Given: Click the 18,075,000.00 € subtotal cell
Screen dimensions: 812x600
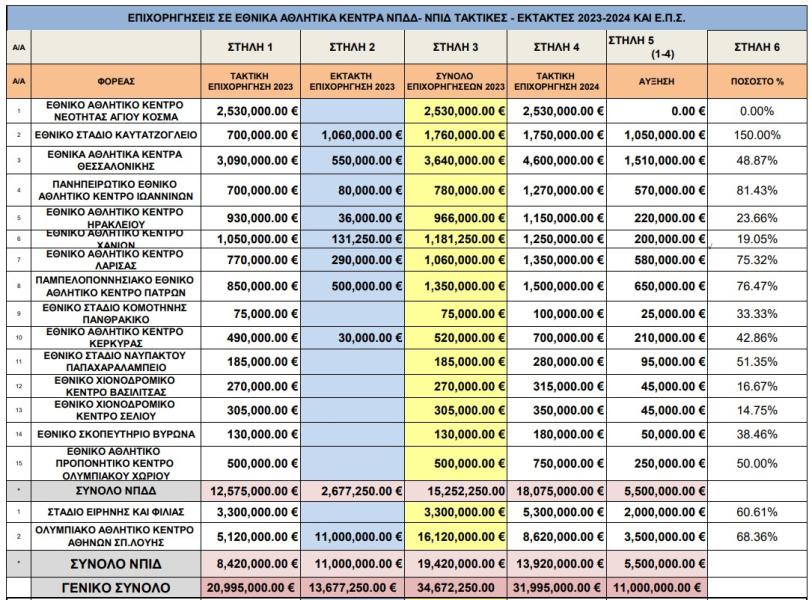Looking at the screenshot, I should [x=557, y=491].
